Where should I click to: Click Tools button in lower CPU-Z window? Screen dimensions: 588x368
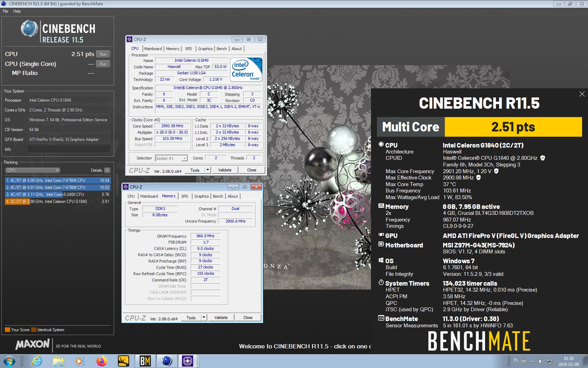click(x=191, y=318)
